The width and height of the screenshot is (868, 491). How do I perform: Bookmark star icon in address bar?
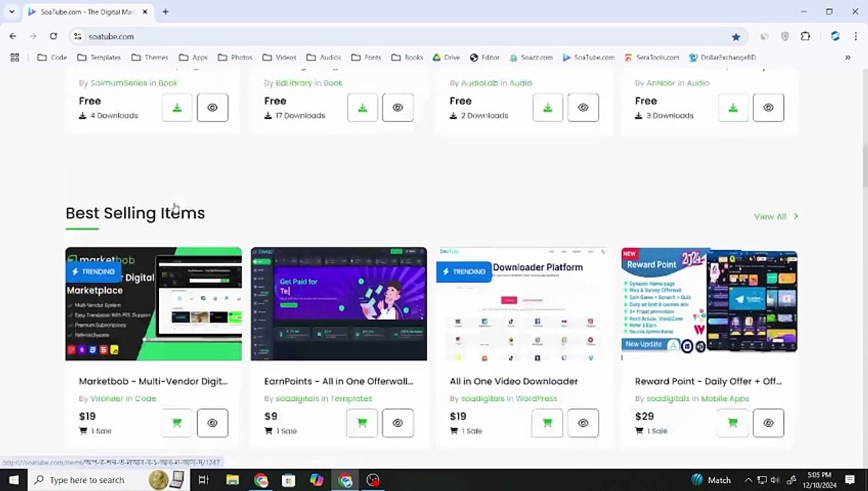click(736, 37)
